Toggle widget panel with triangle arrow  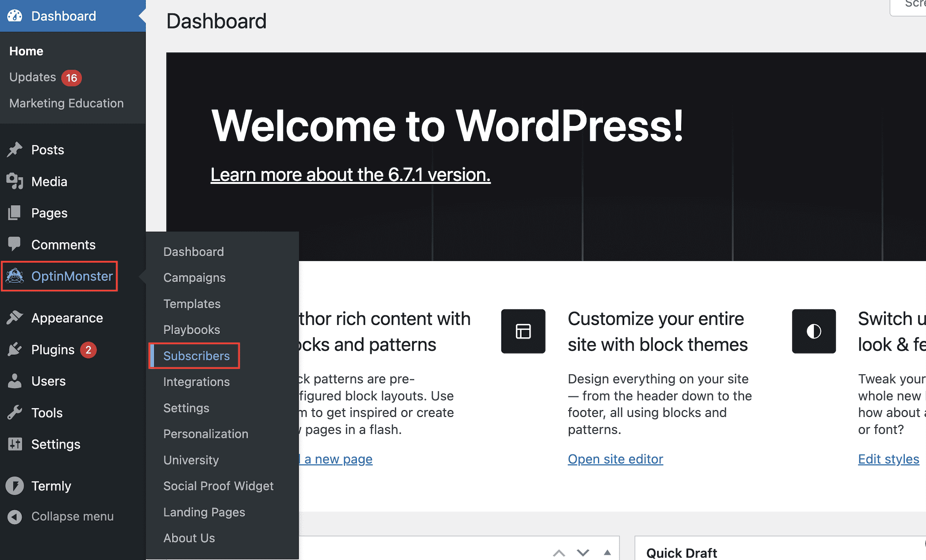607,553
